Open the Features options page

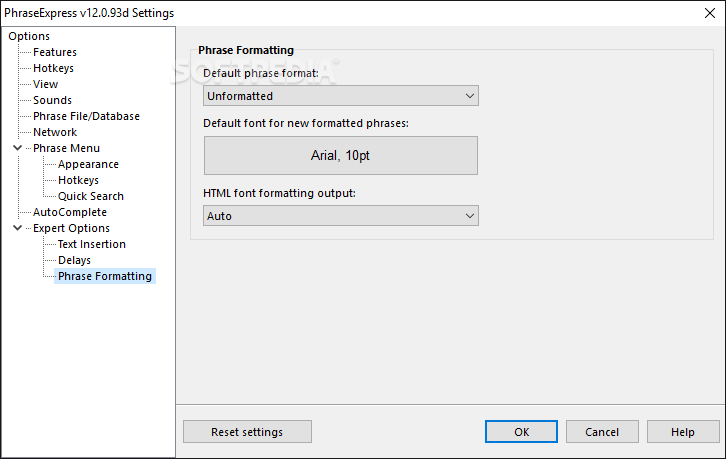55,52
